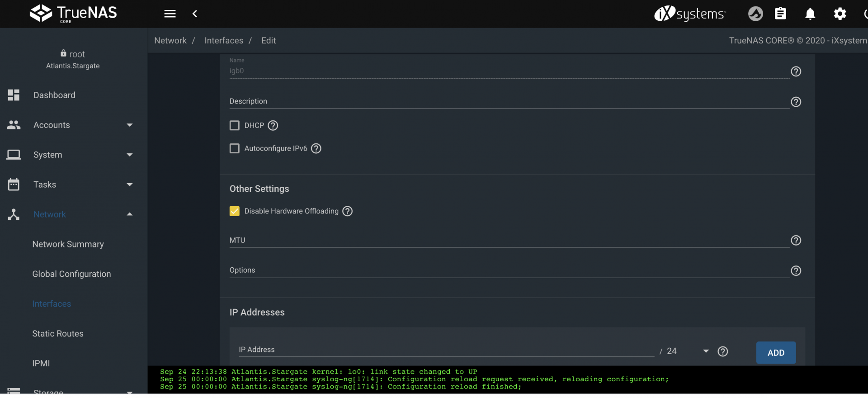Screen dimensions: 868x398
Task: Click the Edit breadcrumb
Action: click(x=269, y=41)
